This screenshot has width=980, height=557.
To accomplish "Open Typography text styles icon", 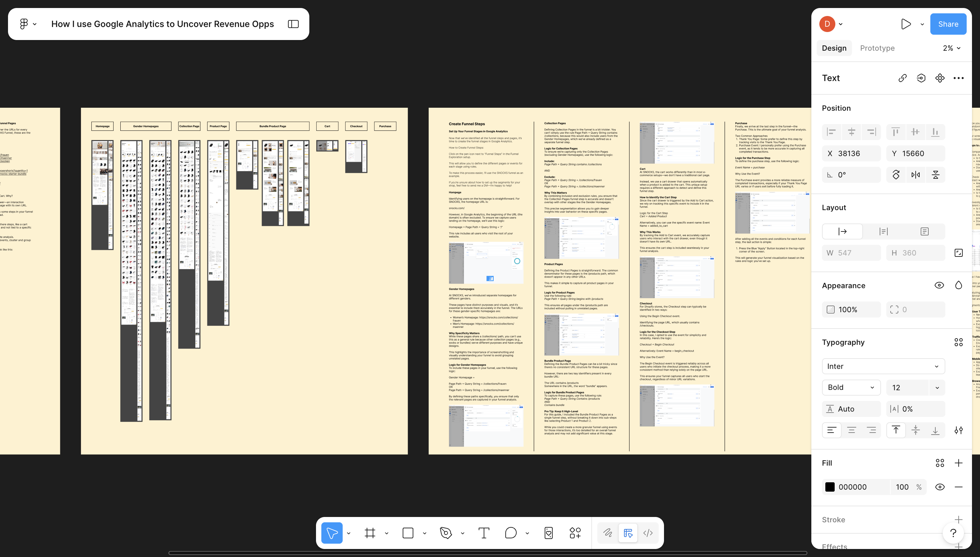I will [959, 343].
